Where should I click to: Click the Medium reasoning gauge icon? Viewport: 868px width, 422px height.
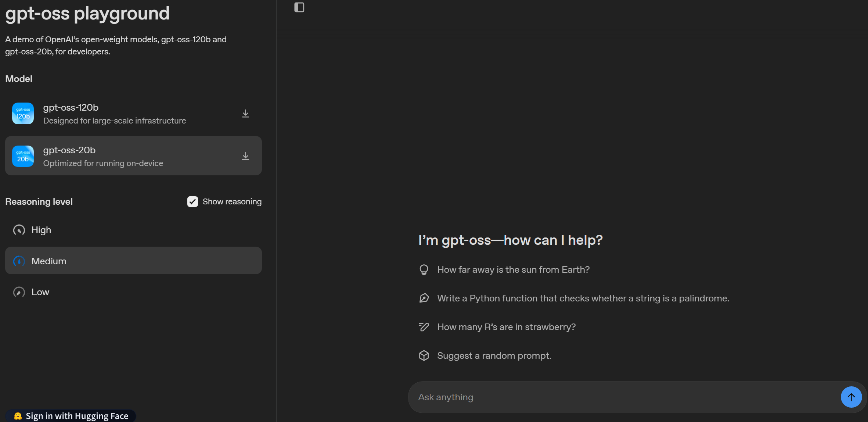[19, 261]
